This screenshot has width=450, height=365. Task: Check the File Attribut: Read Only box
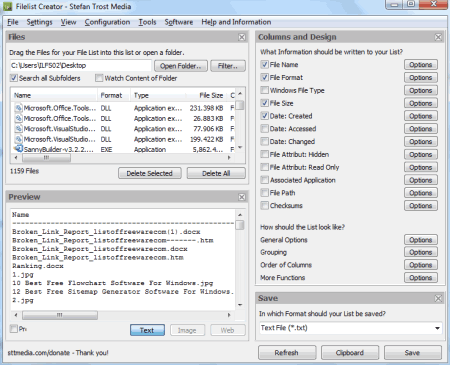pos(264,167)
